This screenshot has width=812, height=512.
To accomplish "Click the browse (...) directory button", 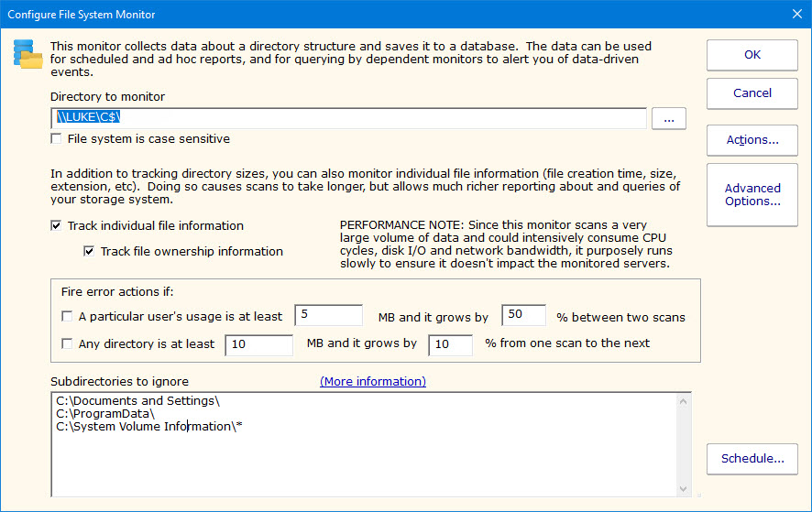I will pyautogui.click(x=668, y=118).
